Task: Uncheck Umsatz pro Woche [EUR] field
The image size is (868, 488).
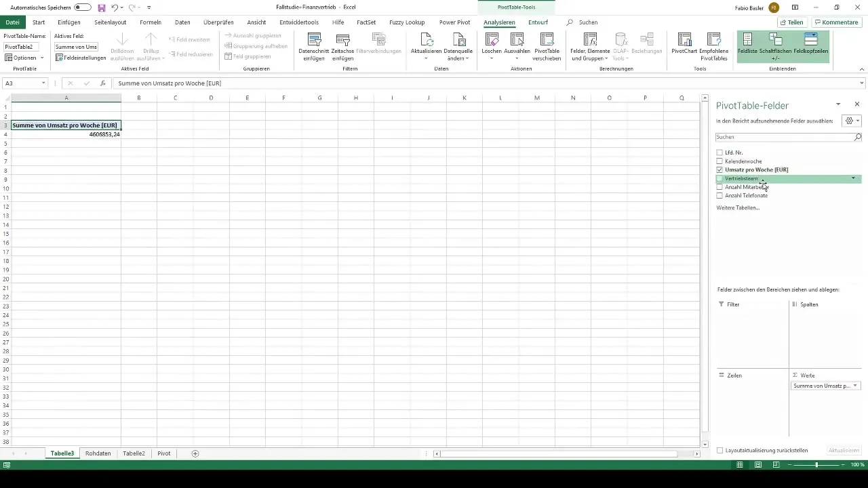Action: [720, 169]
